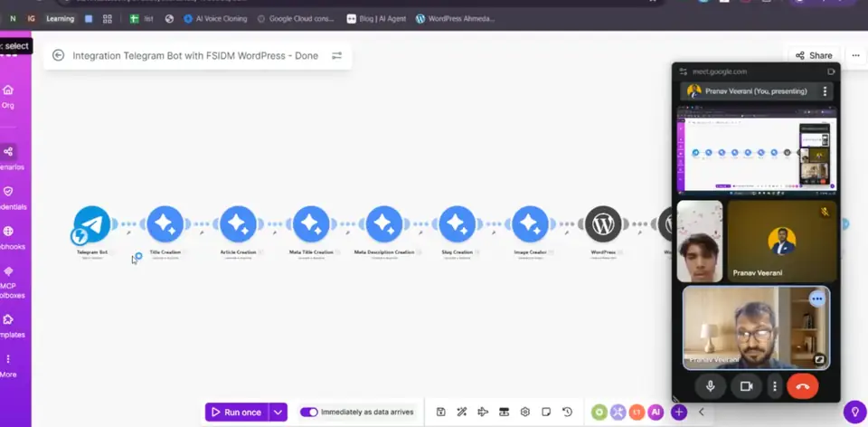Turn off the camera in the Meet window
The image size is (868, 427).
point(746,386)
